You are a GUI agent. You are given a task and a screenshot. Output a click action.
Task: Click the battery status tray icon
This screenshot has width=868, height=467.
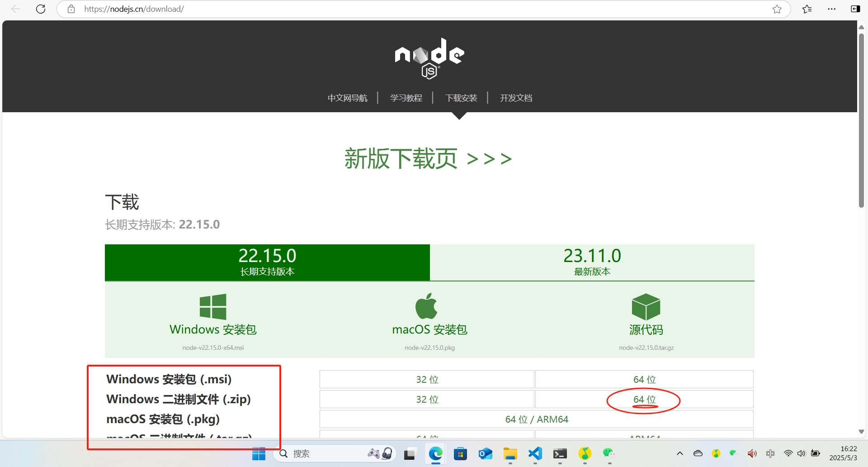pyautogui.click(x=816, y=453)
